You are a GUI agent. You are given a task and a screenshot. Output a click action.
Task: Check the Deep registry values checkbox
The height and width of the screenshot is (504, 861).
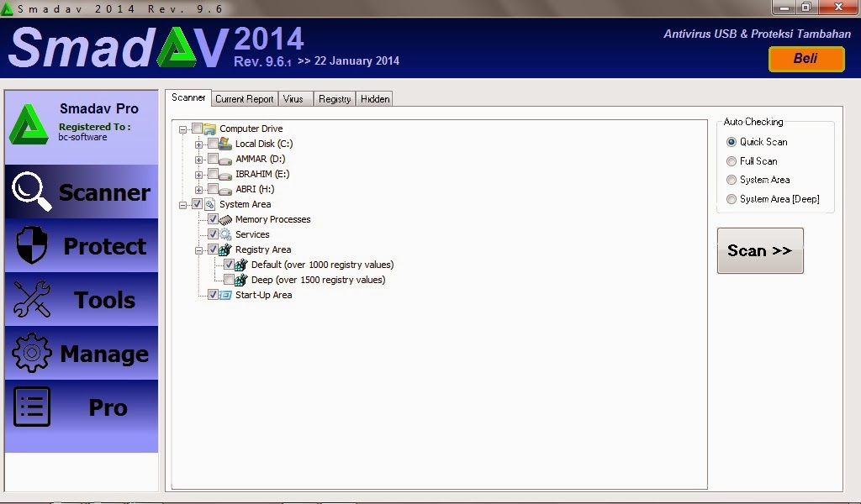click(230, 279)
